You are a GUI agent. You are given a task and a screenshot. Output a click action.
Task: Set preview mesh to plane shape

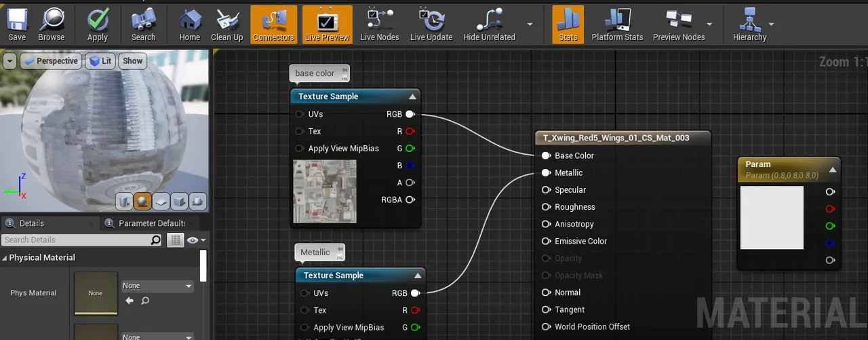pos(161,201)
